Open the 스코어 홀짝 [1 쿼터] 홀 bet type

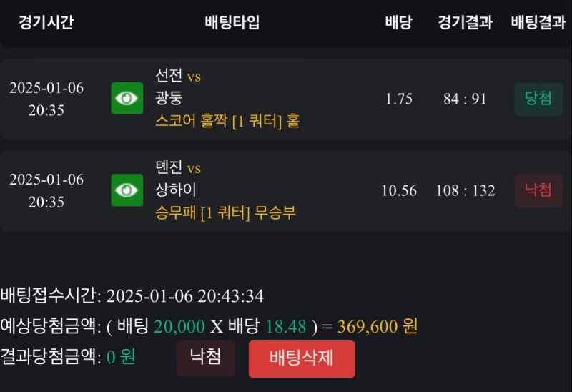pyautogui.click(x=227, y=122)
